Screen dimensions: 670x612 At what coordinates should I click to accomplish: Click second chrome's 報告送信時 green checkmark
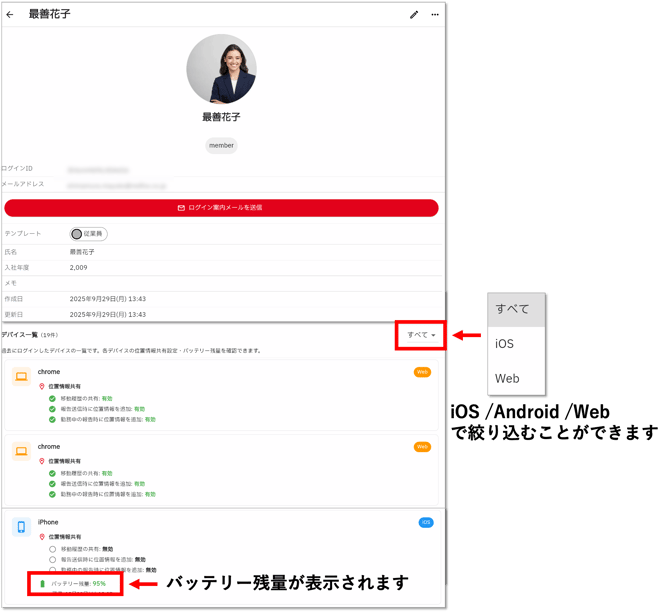[x=52, y=483]
